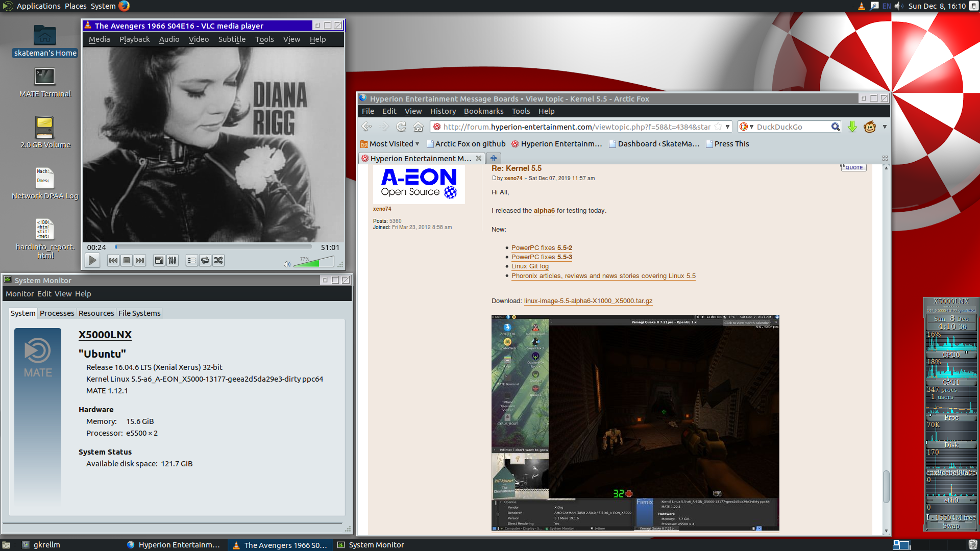Show the list all tabs button
Viewport: 980px width, 551px height.
coord(885,158)
